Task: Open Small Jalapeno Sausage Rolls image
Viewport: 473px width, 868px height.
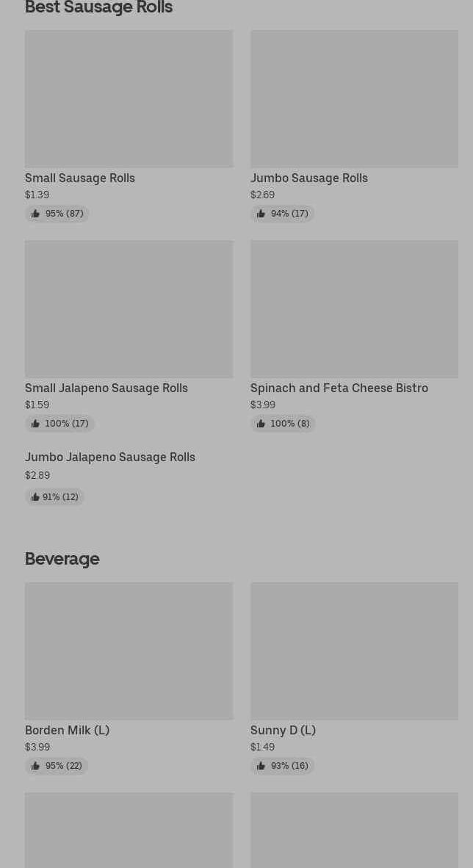Action: coord(129,308)
